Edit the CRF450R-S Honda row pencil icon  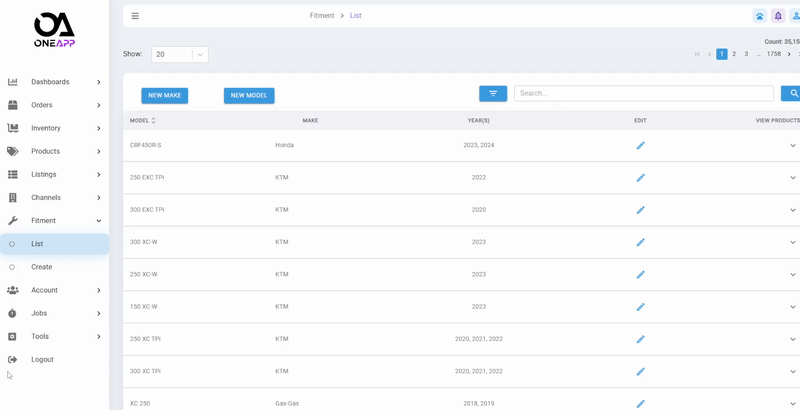pyautogui.click(x=640, y=145)
